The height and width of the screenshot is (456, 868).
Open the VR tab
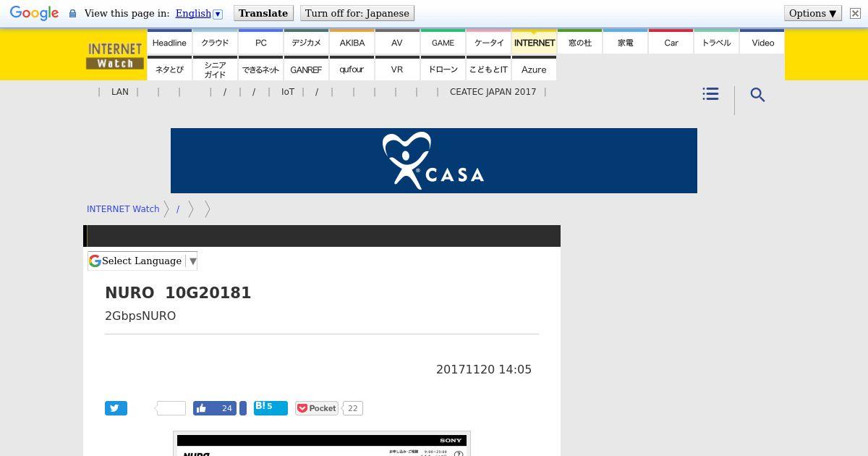point(397,69)
